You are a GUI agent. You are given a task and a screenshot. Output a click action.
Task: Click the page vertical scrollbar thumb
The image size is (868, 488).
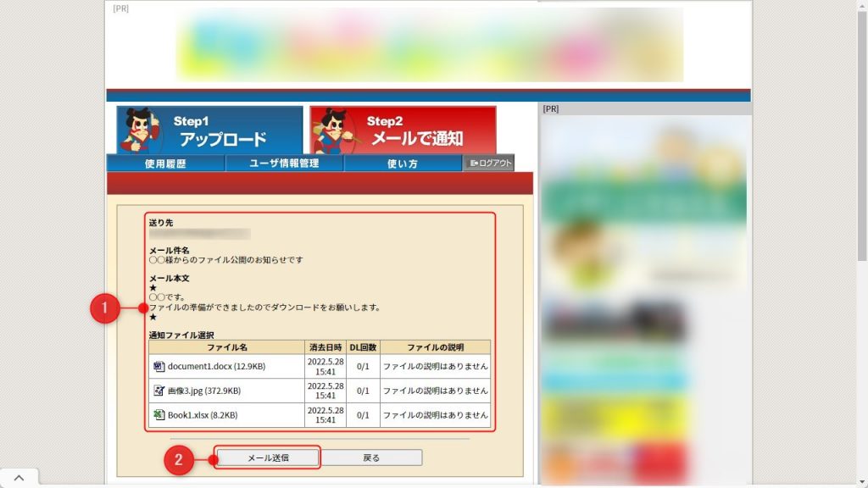[862, 136]
